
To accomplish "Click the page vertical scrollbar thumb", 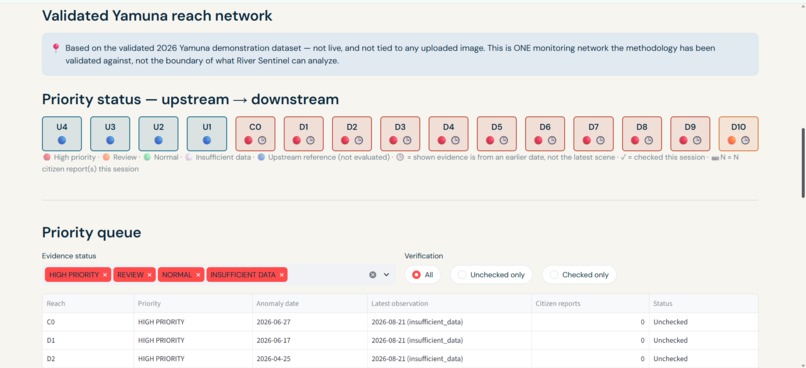I will (x=803, y=162).
